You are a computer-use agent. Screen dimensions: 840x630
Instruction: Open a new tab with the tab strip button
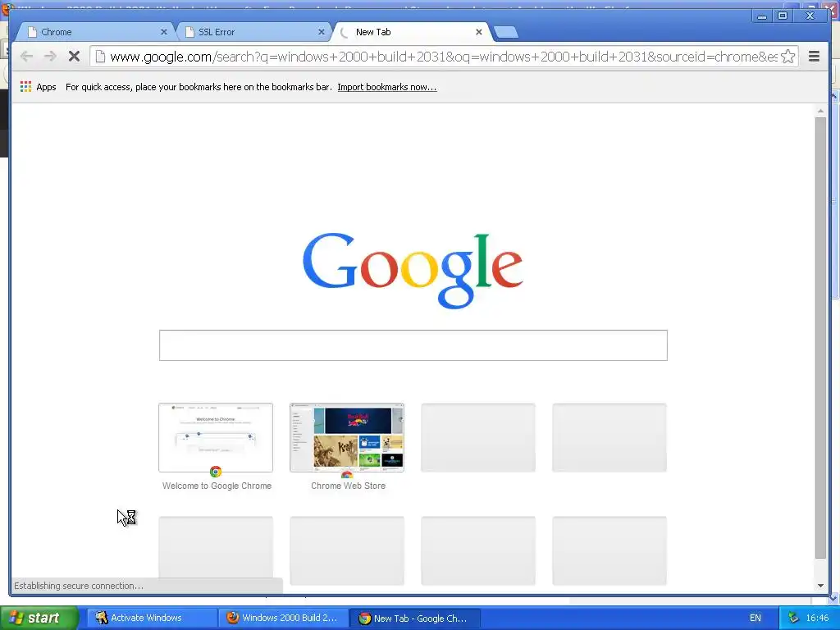(505, 32)
